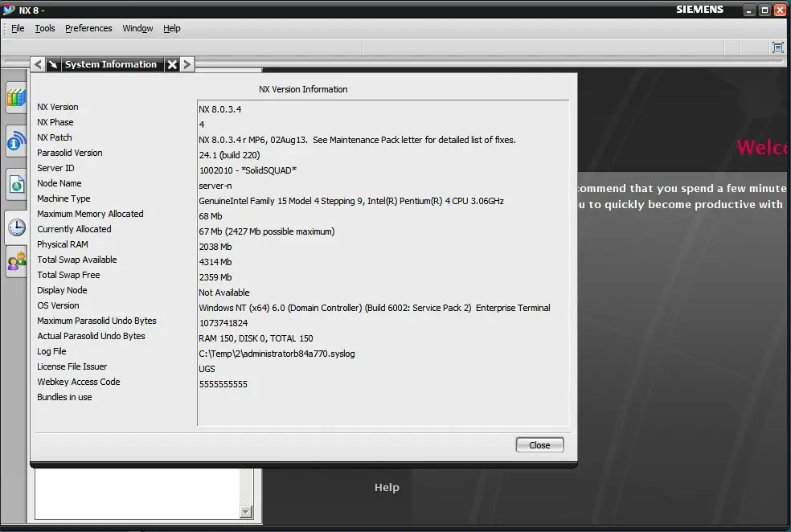Click scrollbar down arrow in lower-left panel

(x=246, y=512)
